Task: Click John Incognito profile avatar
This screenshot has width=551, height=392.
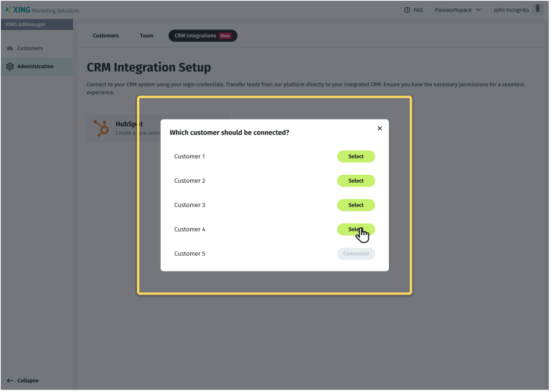Action: (x=537, y=10)
